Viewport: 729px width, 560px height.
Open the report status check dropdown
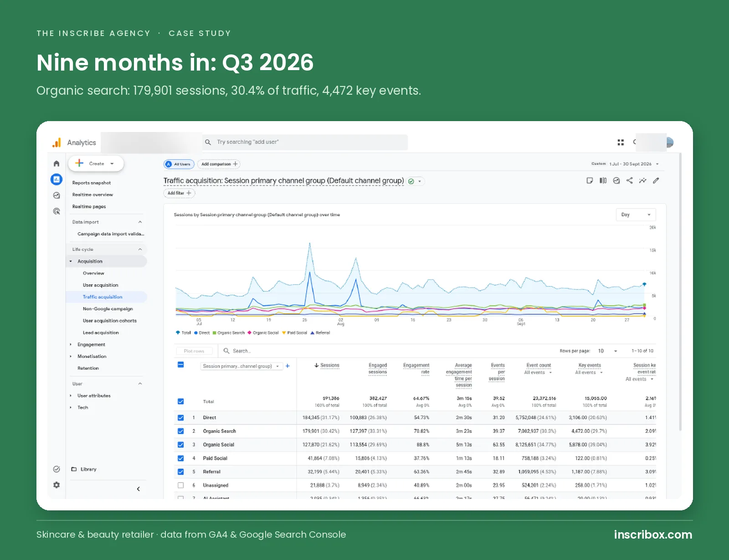pyautogui.click(x=416, y=181)
